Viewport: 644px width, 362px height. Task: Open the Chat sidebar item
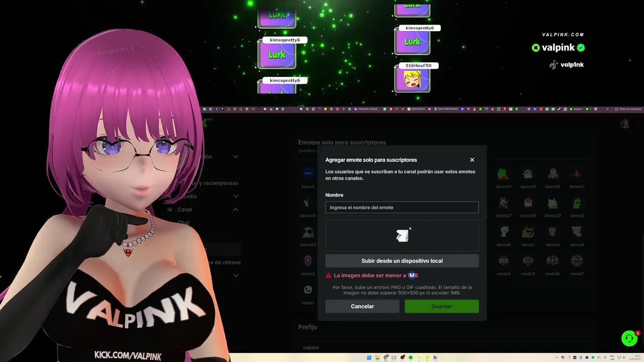pyautogui.click(x=183, y=222)
